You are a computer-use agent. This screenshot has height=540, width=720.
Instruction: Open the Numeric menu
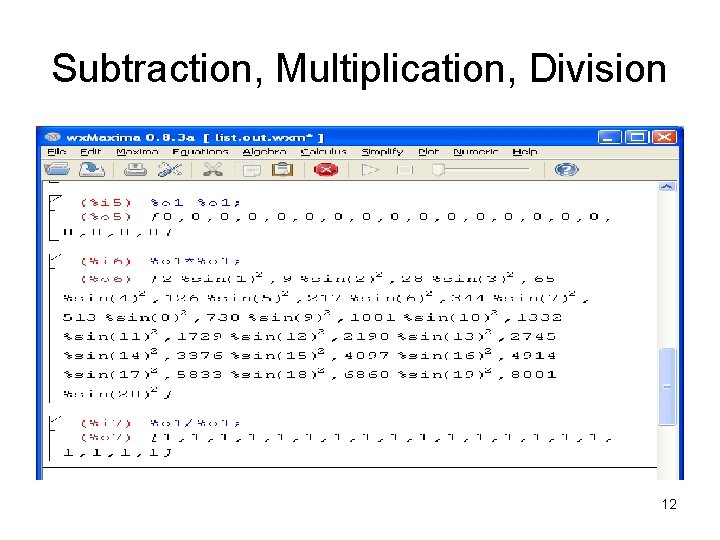pos(476,152)
